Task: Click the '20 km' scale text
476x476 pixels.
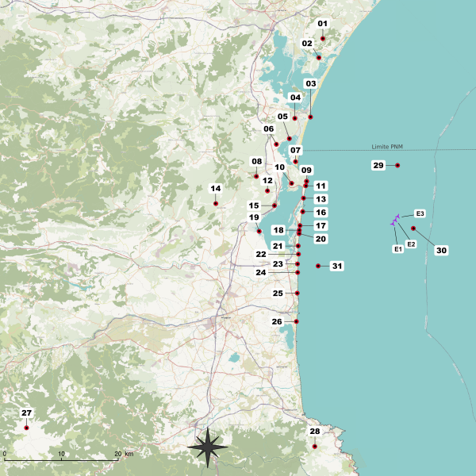Action: point(125,454)
